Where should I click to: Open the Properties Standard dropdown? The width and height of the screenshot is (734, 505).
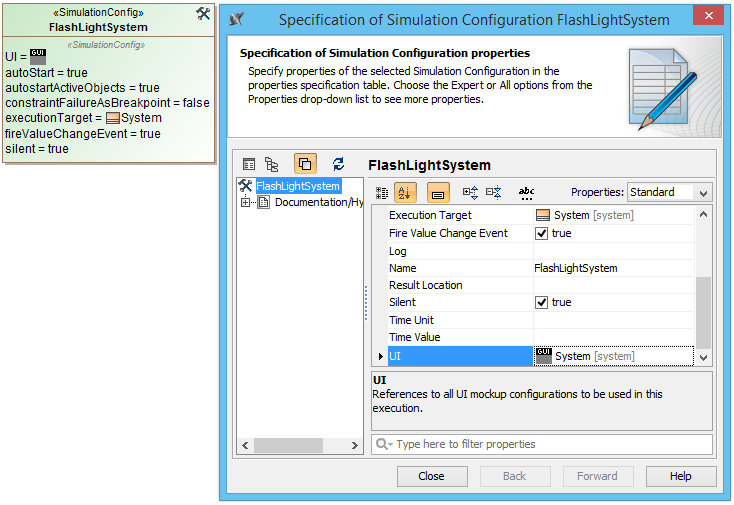pyautogui.click(x=668, y=192)
